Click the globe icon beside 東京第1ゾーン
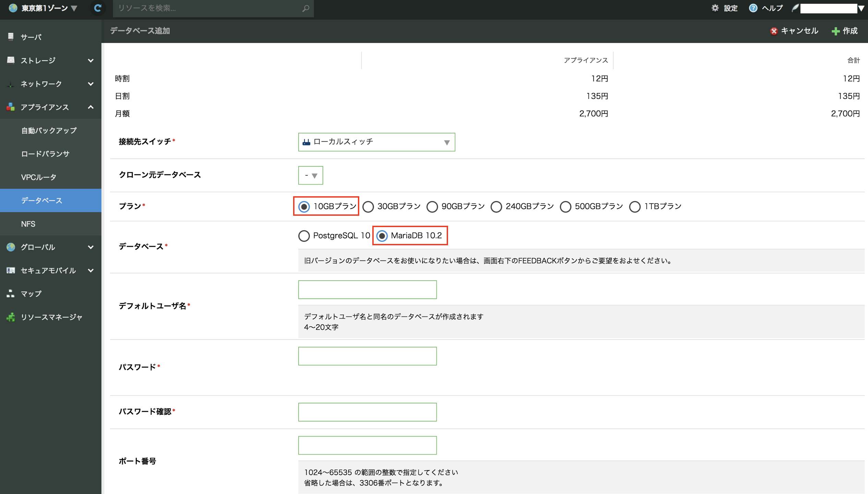868x494 pixels. (x=13, y=8)
